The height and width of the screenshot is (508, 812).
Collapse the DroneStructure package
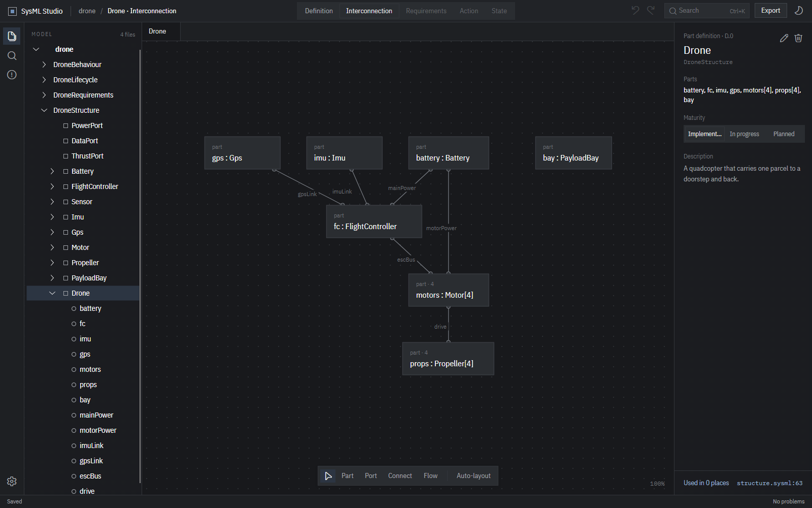point(44,110)
